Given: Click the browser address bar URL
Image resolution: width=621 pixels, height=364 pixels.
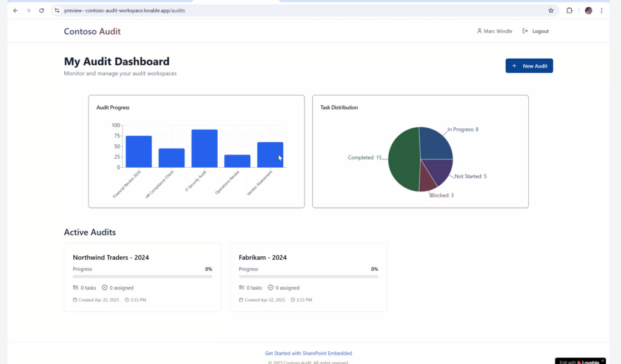Looking at the screenshot, I should (x=124, y=11).
